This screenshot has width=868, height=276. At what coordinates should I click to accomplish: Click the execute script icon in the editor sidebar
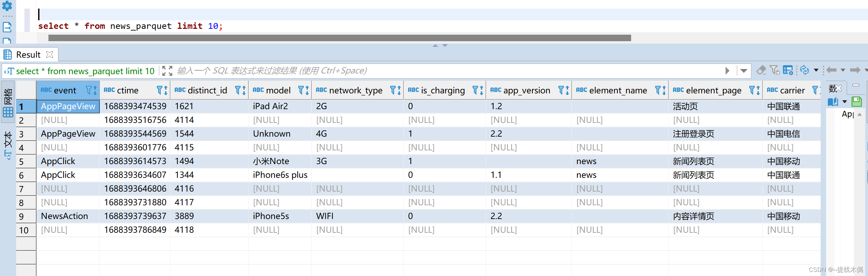tap(7, 27)
